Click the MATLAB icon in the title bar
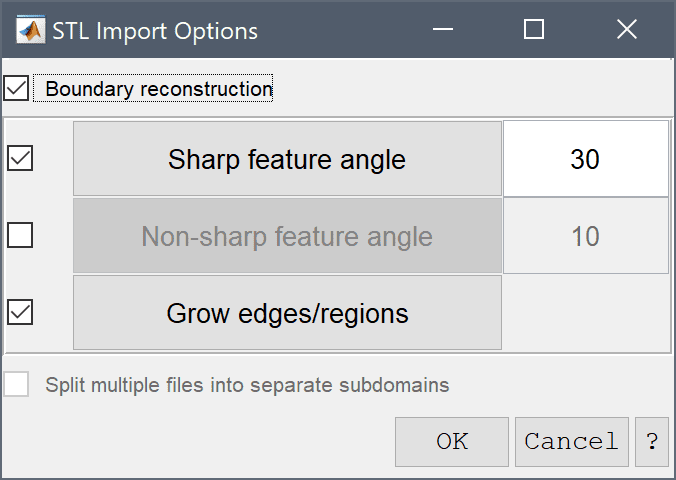The image size is (676, 480). [31, 30]
